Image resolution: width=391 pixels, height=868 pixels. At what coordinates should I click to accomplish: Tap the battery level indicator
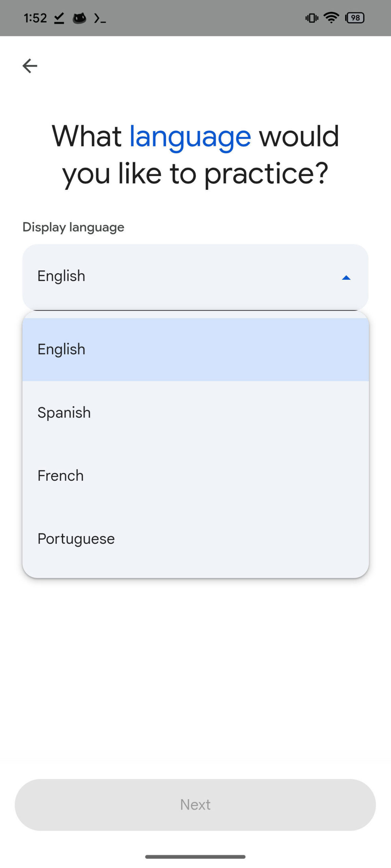355,18
